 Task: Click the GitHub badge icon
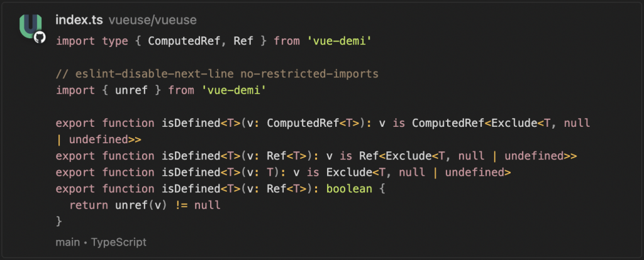(x=40, y=38)
